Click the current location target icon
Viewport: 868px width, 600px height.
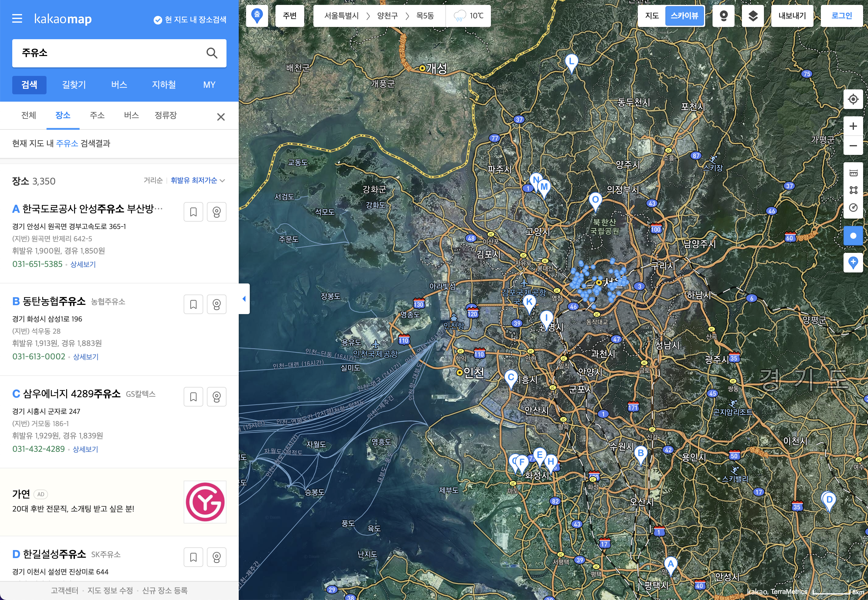853,99
